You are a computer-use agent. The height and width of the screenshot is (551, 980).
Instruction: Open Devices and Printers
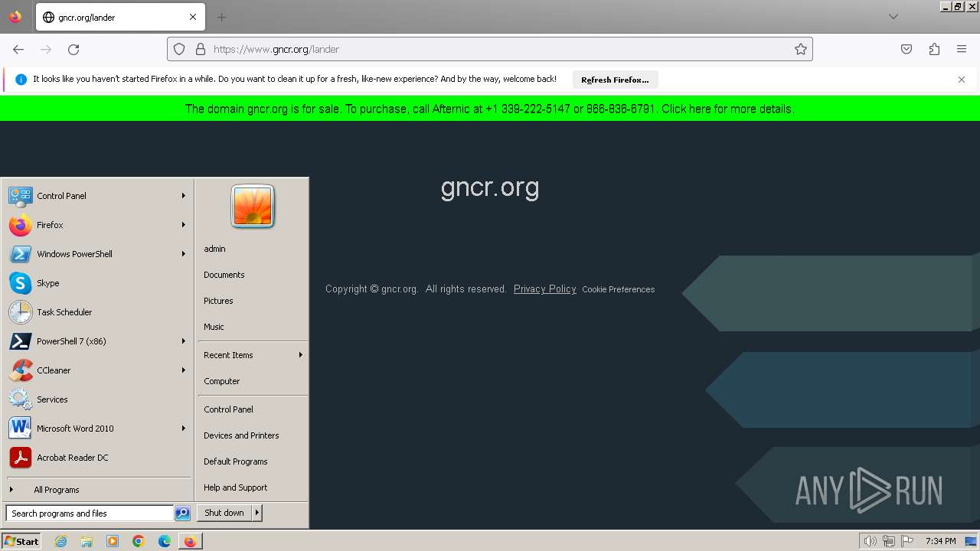click(x=241, y=435)
